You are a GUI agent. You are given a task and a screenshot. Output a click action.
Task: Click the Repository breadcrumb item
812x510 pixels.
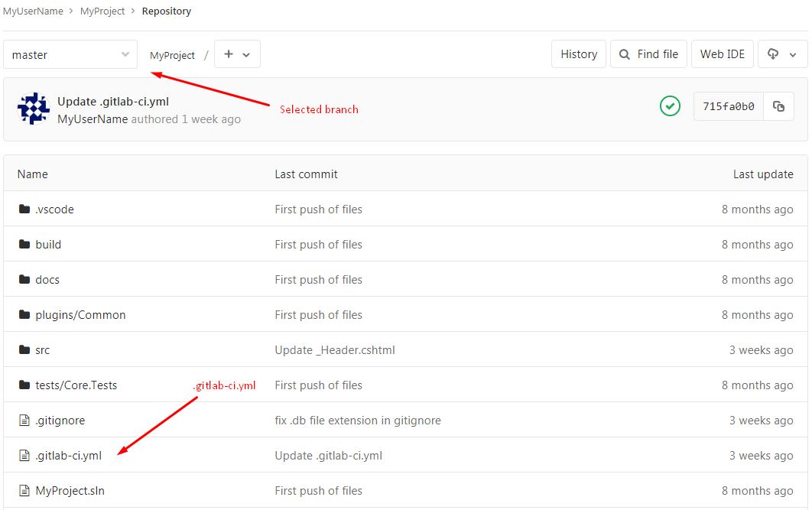coord(167,11)
